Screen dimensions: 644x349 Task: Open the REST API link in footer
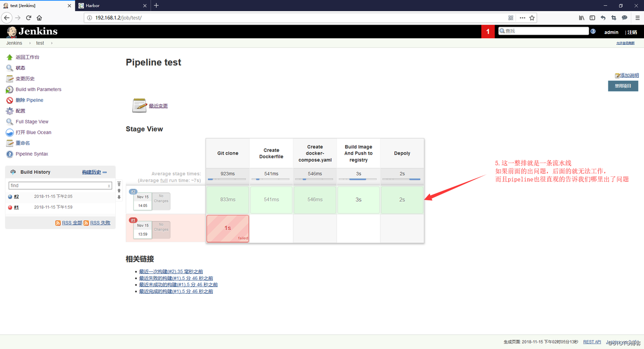click(x=592, y=342)
